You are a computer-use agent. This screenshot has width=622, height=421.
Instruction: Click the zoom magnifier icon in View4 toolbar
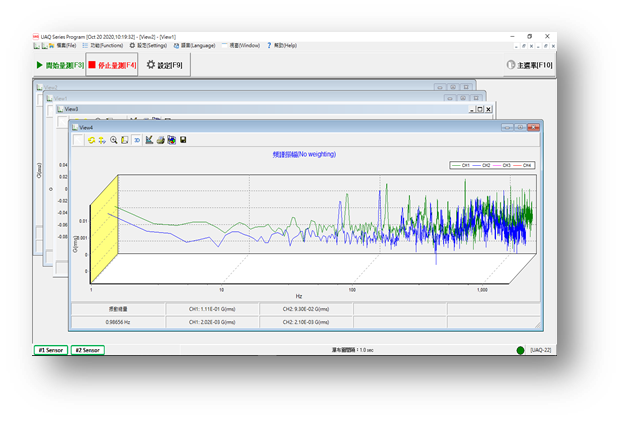[x=114, y=140]
